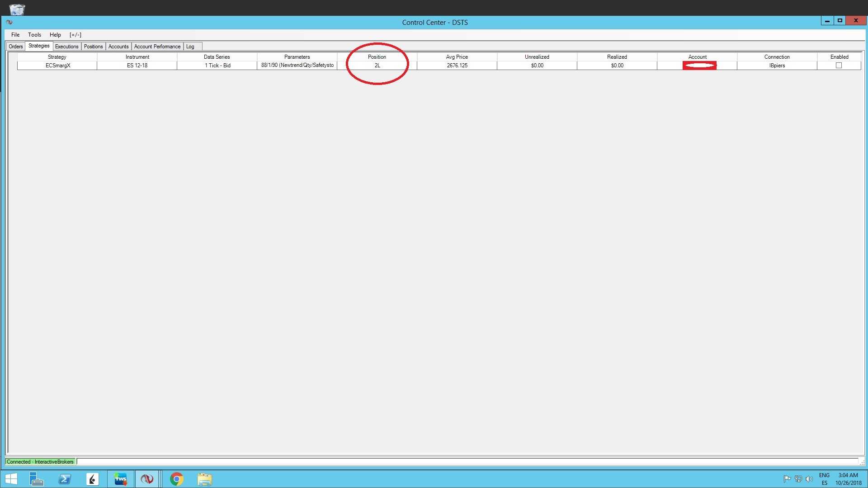The height and width of the screenshot is (488, 868).
Task: Open the Log tab
Action: [190, 47]
